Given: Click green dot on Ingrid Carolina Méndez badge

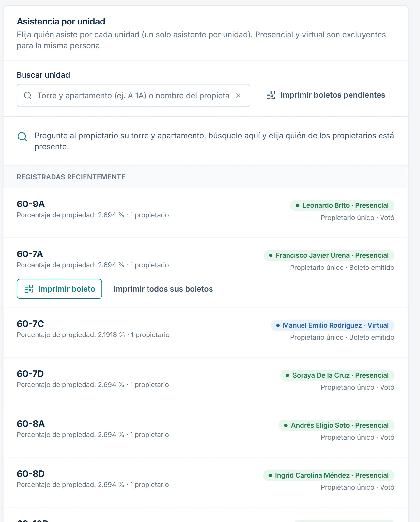Looking at the screenshot, I should (270, 475).
